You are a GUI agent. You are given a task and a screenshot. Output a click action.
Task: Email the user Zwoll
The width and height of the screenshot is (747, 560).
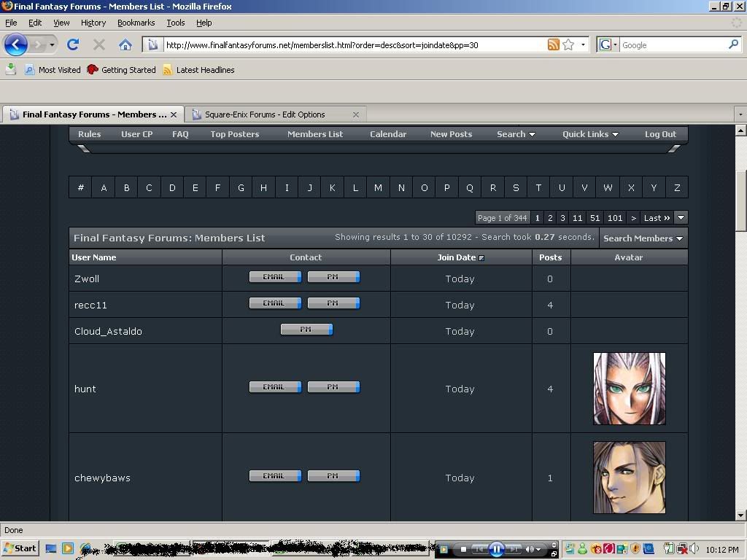pos(275,276)
